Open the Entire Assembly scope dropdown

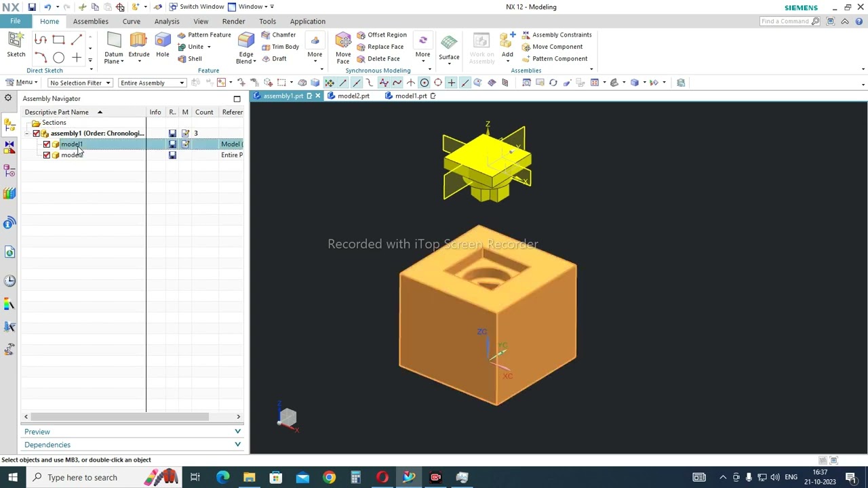tap(152, 83)
